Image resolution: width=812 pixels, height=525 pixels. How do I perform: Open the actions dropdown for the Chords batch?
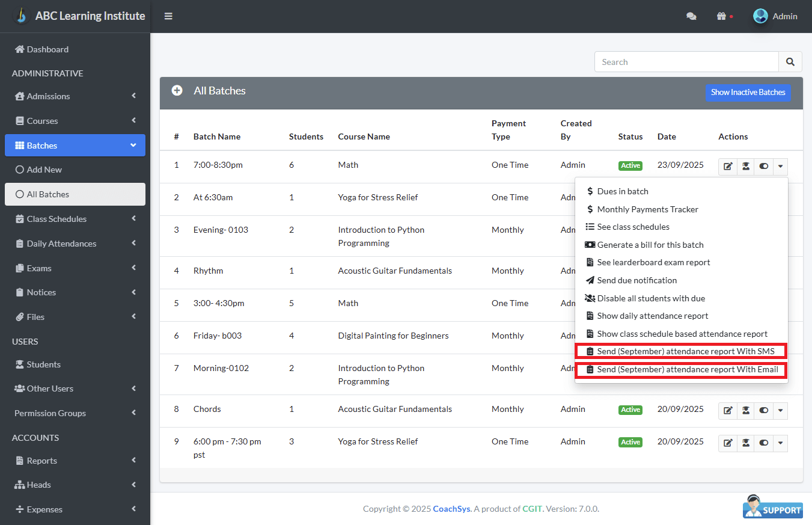780,411
